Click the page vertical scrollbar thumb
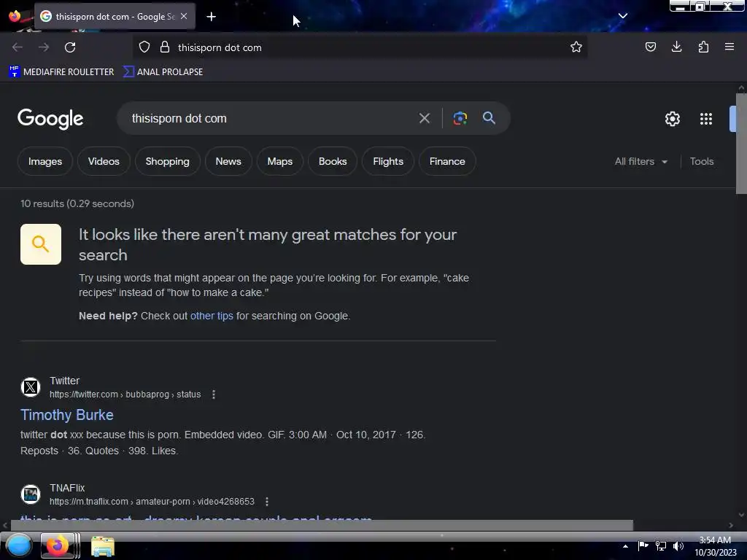The height and width of the screenshot is (560, 747). click(x=741, y=144)
